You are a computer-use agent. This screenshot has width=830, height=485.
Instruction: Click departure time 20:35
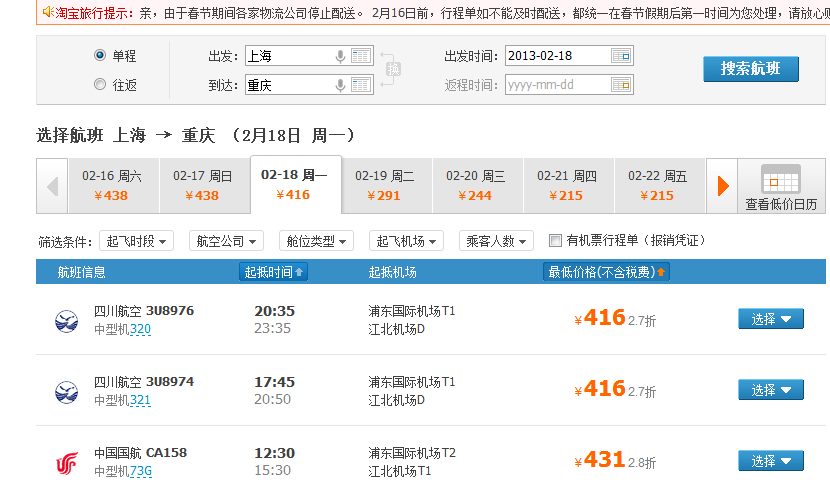pyautogui.click(x=274, y=311)
